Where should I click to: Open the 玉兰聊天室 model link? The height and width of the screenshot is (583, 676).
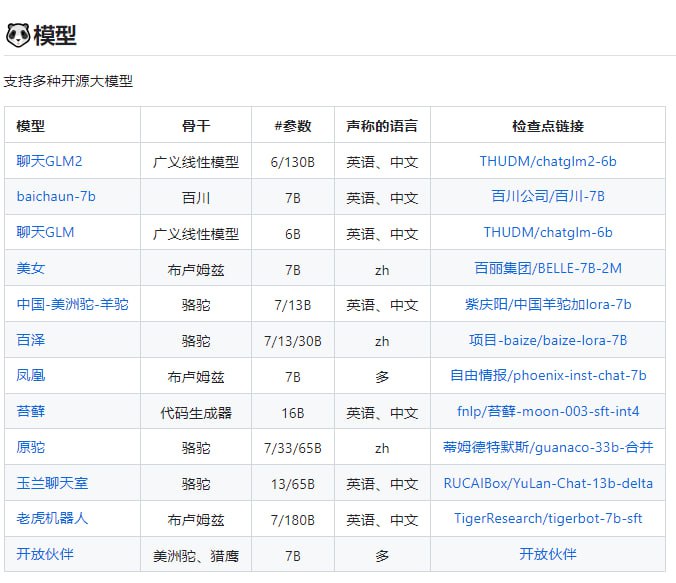pyautogui.click(x=52, y=483)
